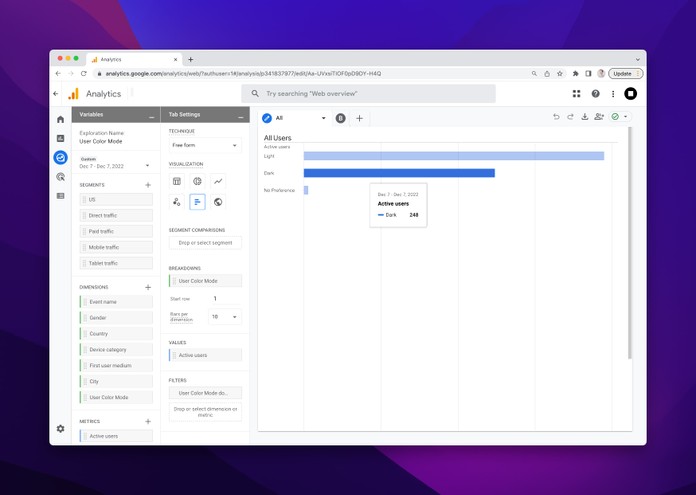The image size is (696, 495).
Task: Select the bar chart visualization toggle
Action: coord(197,202)
